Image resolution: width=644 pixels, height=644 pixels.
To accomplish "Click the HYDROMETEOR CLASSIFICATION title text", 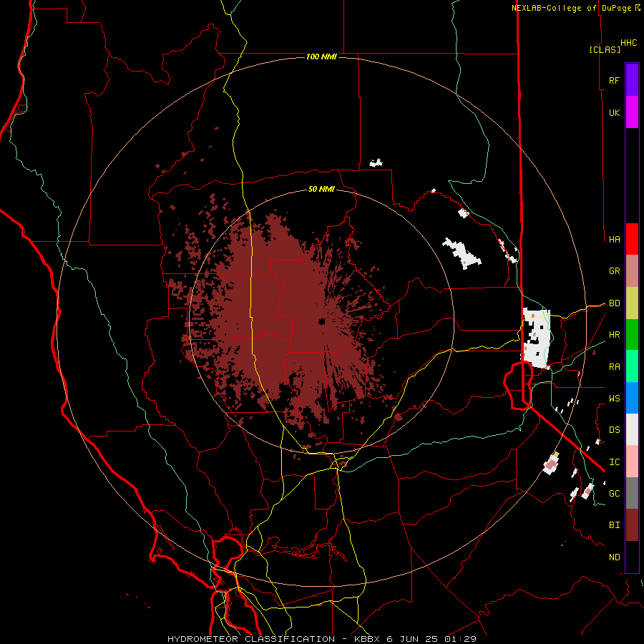I will [251, 639].
